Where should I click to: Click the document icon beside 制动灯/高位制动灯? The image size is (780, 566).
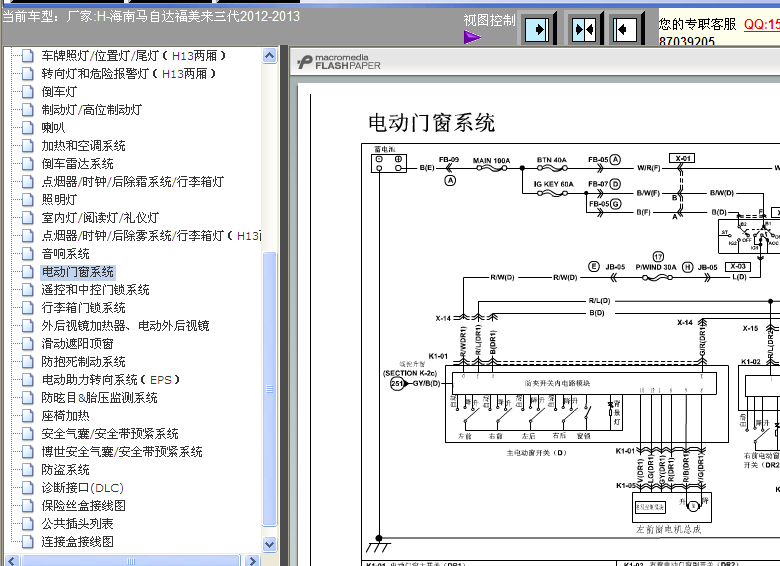pyautogui.click(x=28, y=109)
